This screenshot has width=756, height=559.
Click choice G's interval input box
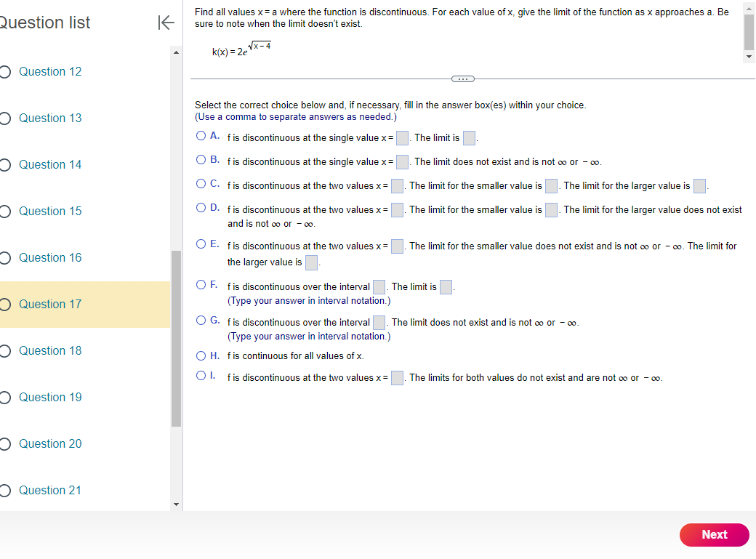(379, 323)
